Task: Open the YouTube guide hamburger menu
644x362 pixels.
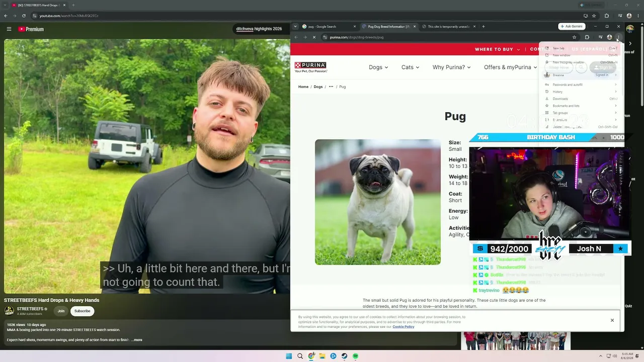Action: pyautogui.click(x=9, y=29)
